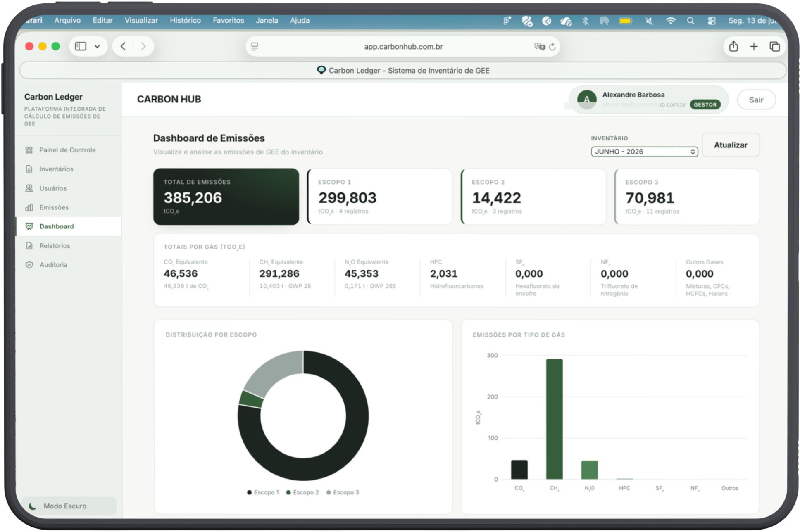This screenshot has height=532, width=800.
Task: Click the user avatar letter A
Action: [586, 100]
